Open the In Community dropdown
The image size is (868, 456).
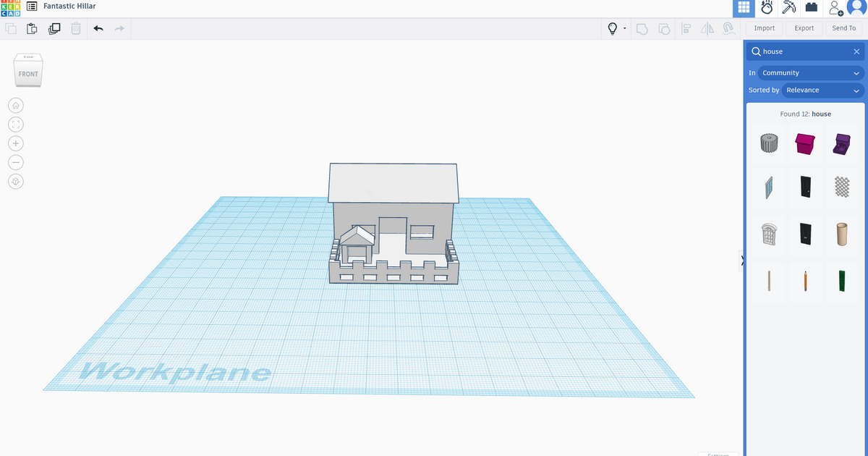pyautogui.click(x=811, y=73)
